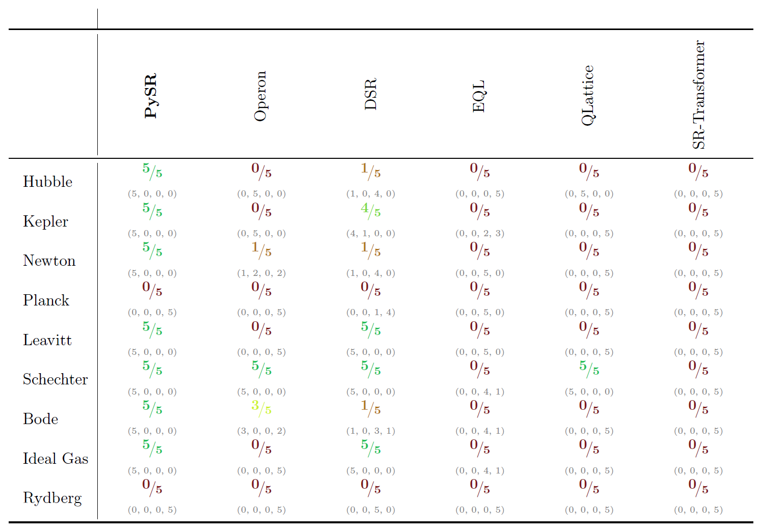
Task: Click the SR-Transformer column header
Action: pos(699,95)
